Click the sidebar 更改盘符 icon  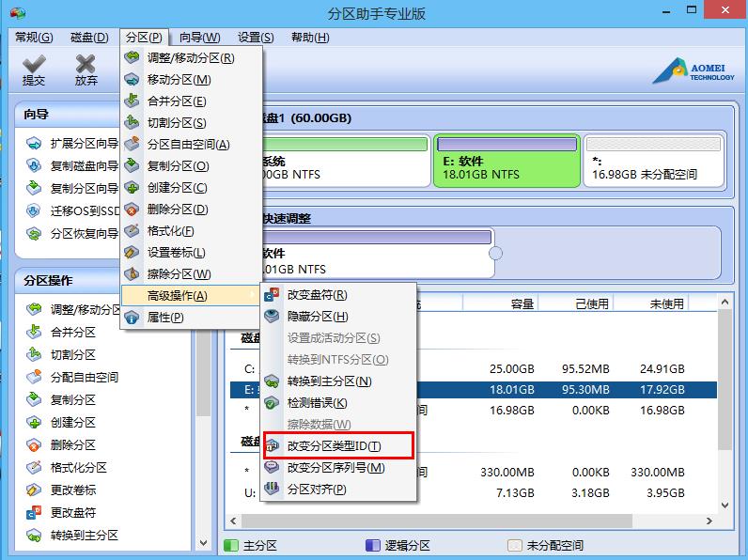[34, 513]
